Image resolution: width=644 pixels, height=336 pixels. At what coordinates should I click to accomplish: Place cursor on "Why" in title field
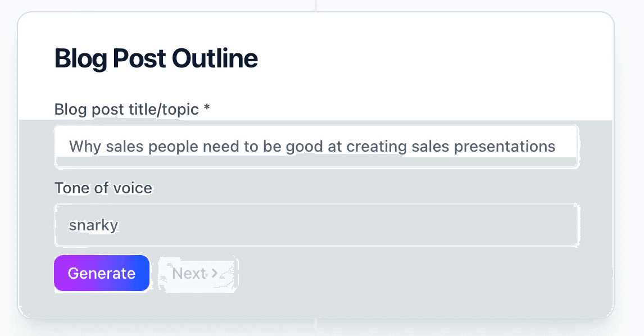coord(85,147)
